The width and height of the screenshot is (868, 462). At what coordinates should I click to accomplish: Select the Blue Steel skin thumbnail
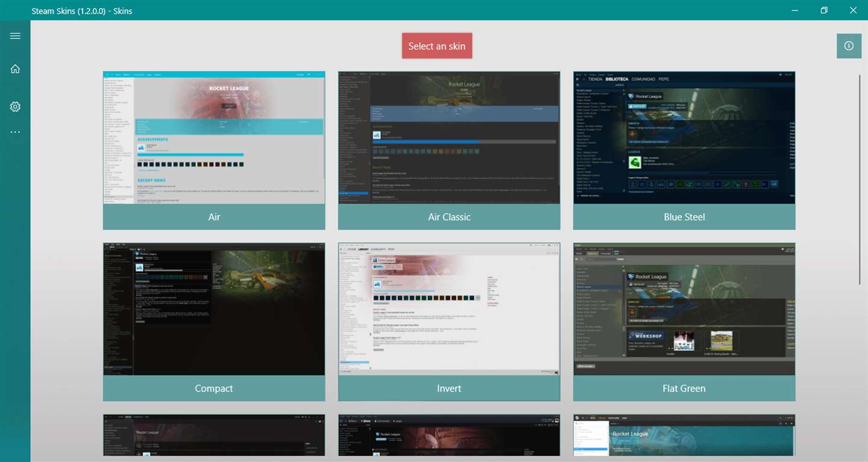(684, 137)
